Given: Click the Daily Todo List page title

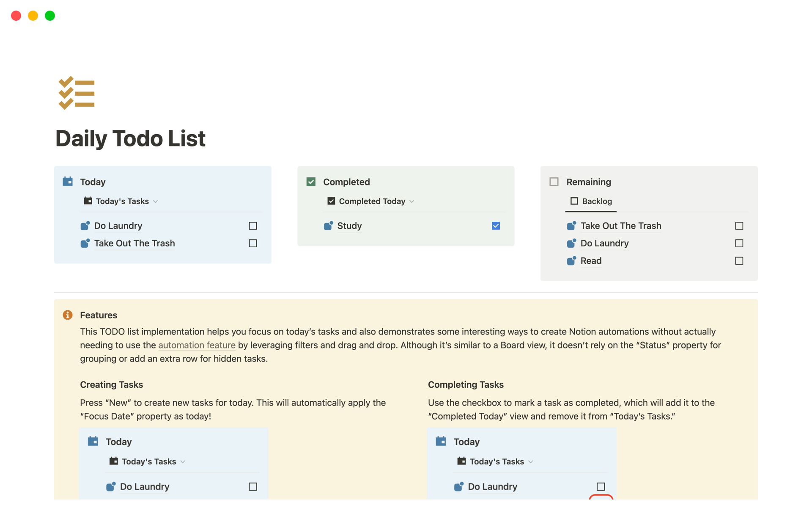Looking at the screenshot, I should coord(130,138).
